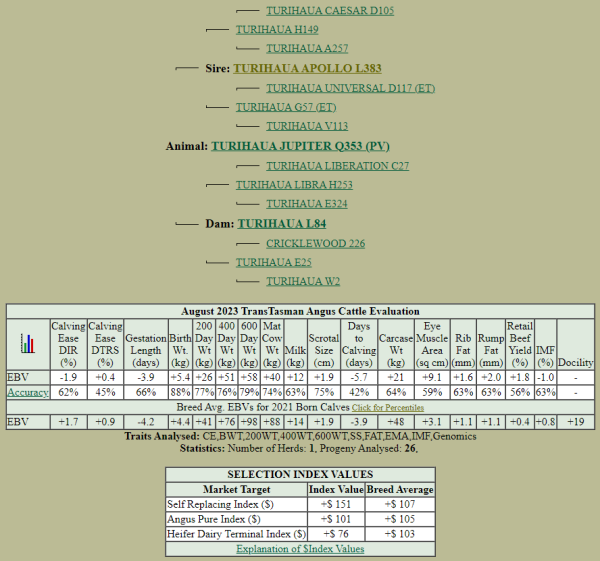Select the Heifer Dairy Terminal Index ($) label
The image size is (600, 561).
pos(236,534)
